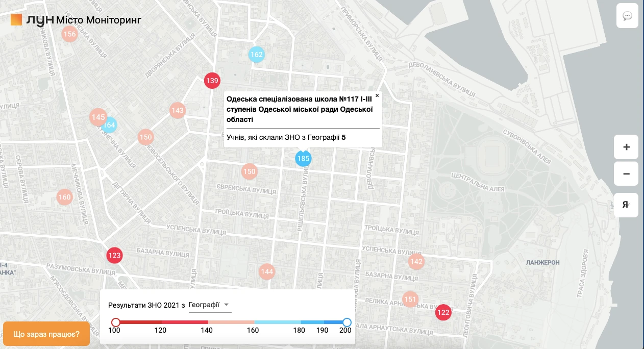Zoom out with the minus button
This screenshot has width=644, height=349.
coord(626,174)
